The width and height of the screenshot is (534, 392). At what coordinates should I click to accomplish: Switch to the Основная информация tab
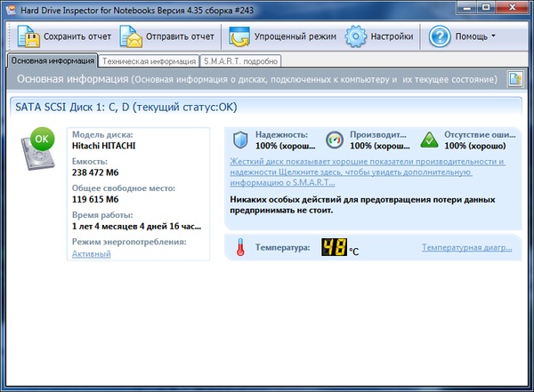pyautogui.click(x=53, y=60)
